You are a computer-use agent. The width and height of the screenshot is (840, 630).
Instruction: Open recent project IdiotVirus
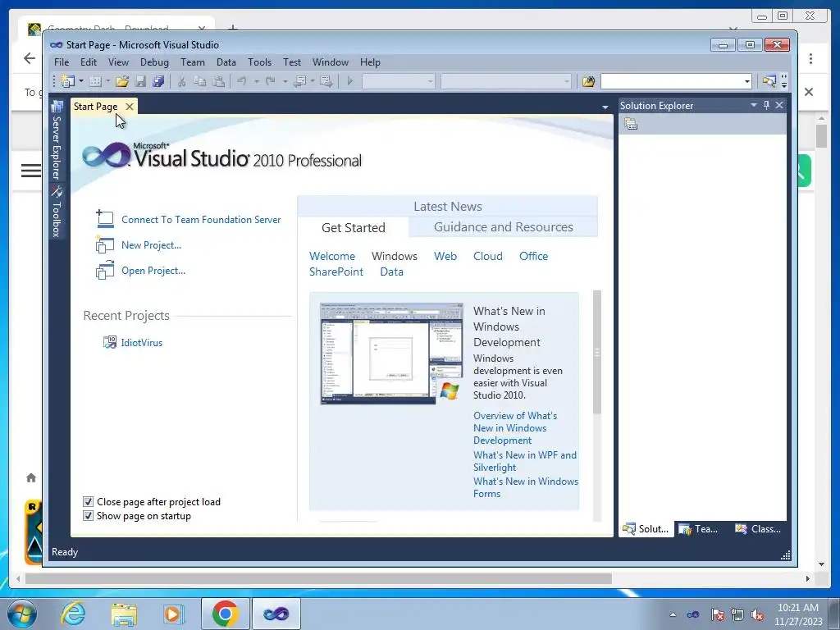click(141, 343)
